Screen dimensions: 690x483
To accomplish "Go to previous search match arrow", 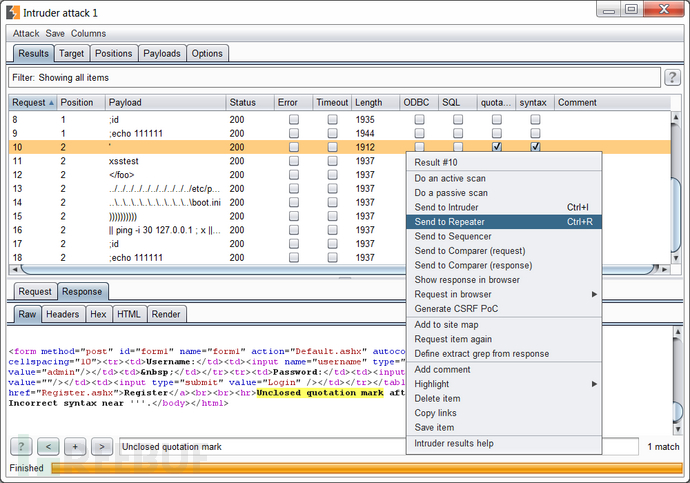I will coord(49,446).
